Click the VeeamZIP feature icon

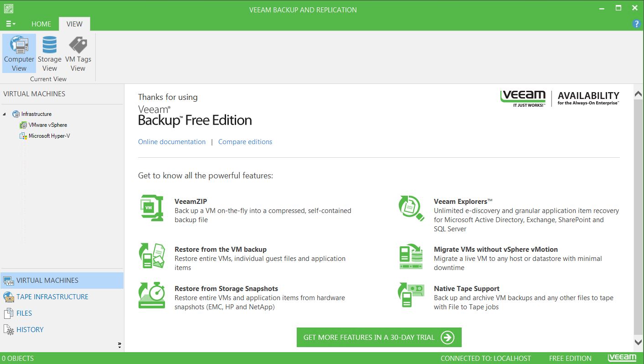[x=151, y=208]
